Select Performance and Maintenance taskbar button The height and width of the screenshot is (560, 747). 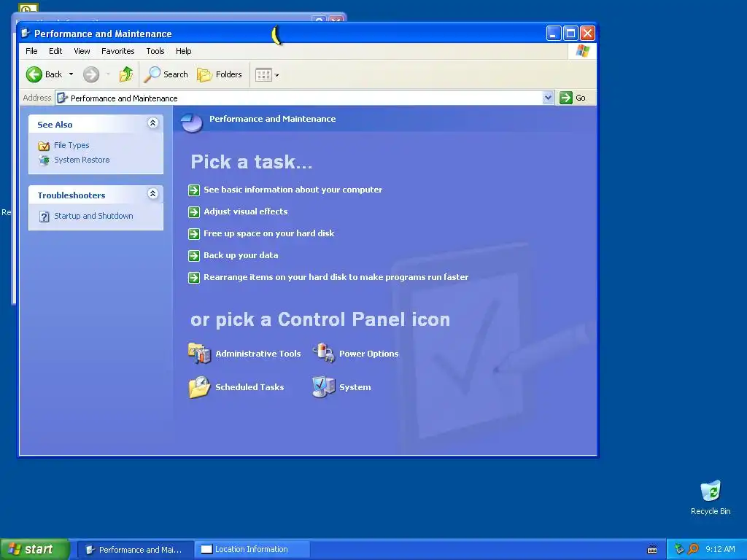coord(136,550)
